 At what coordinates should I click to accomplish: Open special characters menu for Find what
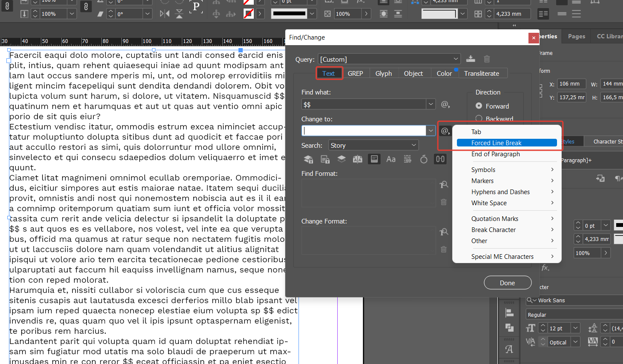click(x=445, y=104)
